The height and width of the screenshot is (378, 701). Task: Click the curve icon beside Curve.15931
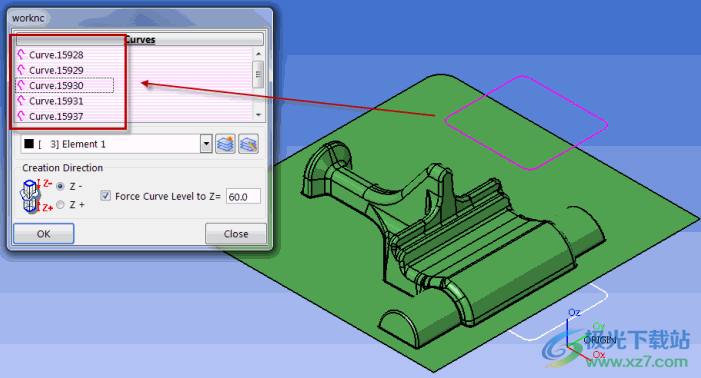[21, 101]
